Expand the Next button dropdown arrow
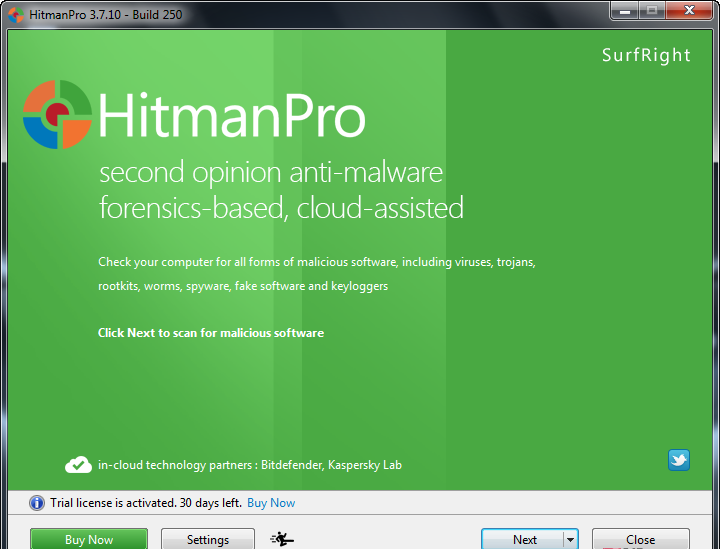The height and width of the screenshot is (549, 720). pyautogui.click(x=570, y=539)
